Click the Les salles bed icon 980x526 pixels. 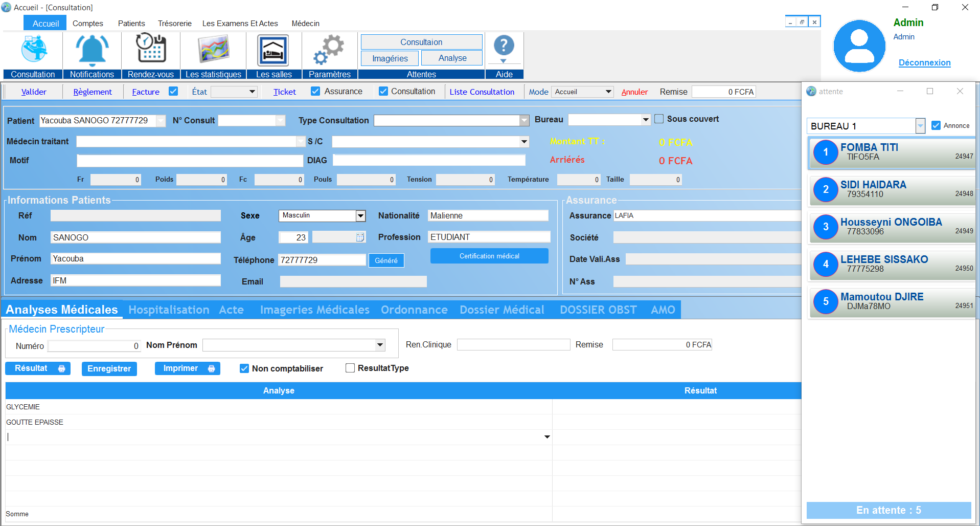(x=274, y=50)
